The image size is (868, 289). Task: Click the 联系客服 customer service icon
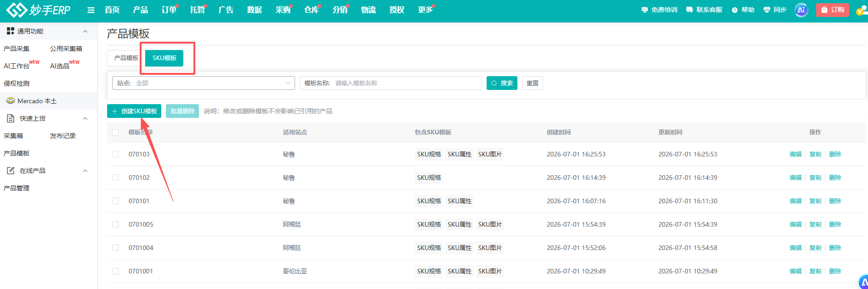point(690,10)
